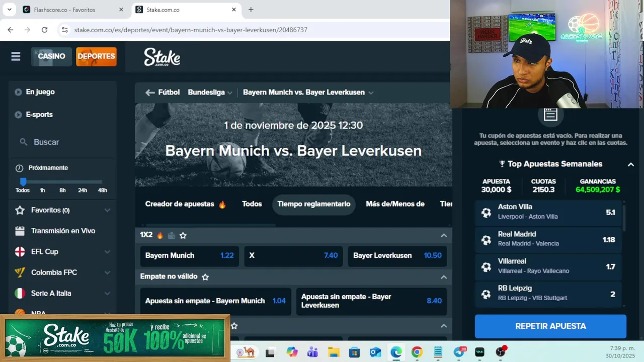644x362 pixels.
Task: Switch to the Todos market tab
Action: pos(252,204)
